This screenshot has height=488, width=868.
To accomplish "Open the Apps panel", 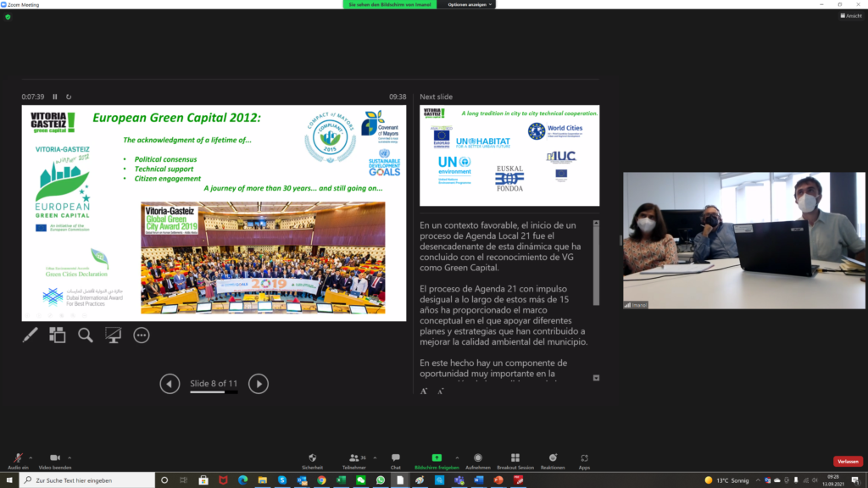I will click(584, 458).
